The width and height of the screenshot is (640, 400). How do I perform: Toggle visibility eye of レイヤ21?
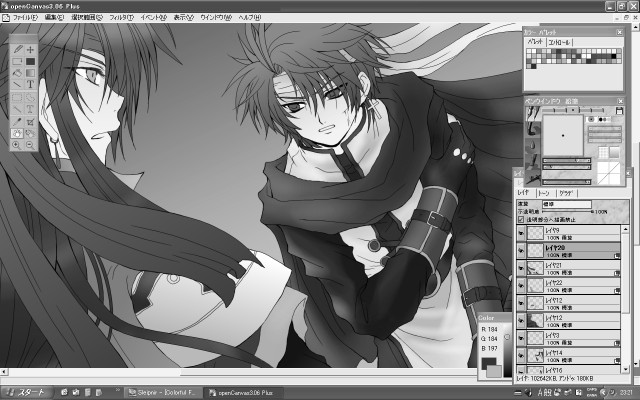[521, 269]
